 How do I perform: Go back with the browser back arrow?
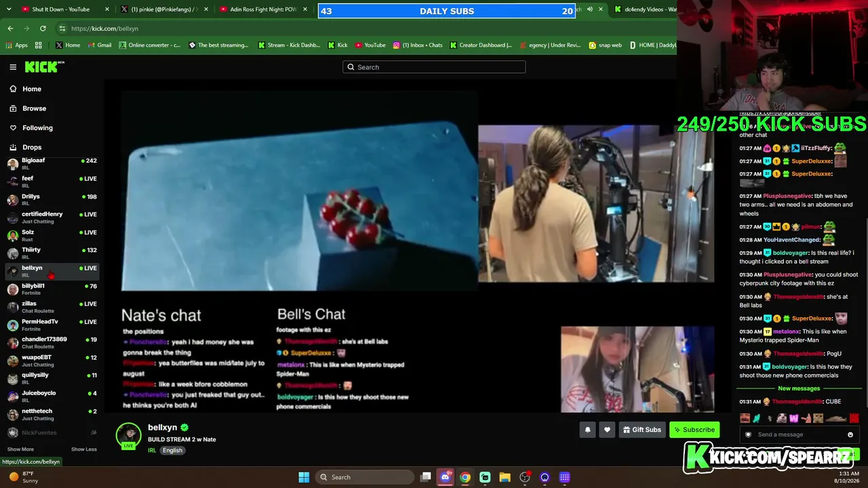click(x=10, y=28)
